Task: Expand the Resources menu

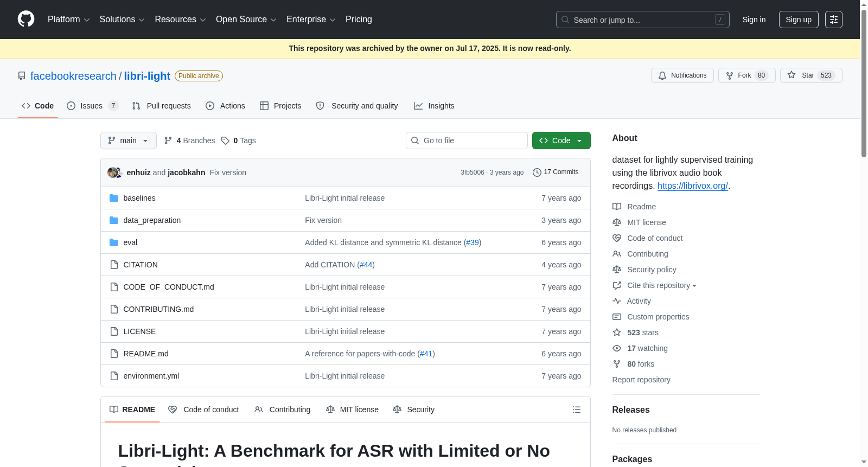Action: pos(180,20)
